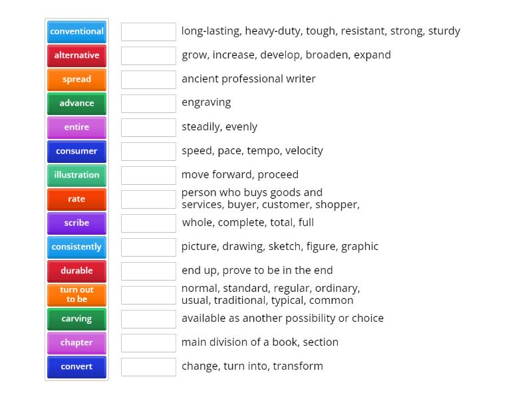532x399 pixels.
Task: Click the blank box beside 'change, turn into, transform'
Action: pyautogui.click(x=148, y=366)
